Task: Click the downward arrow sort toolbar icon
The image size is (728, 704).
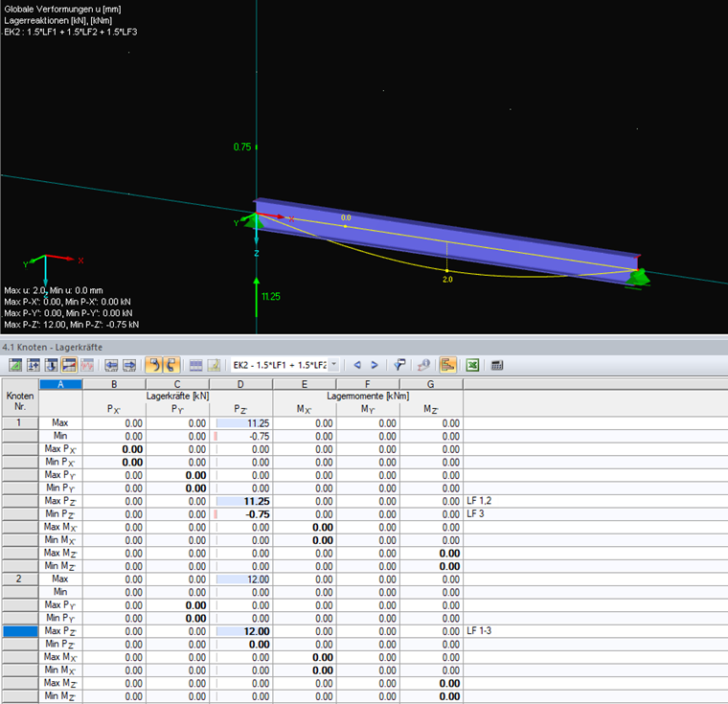Action: [51, 365]
